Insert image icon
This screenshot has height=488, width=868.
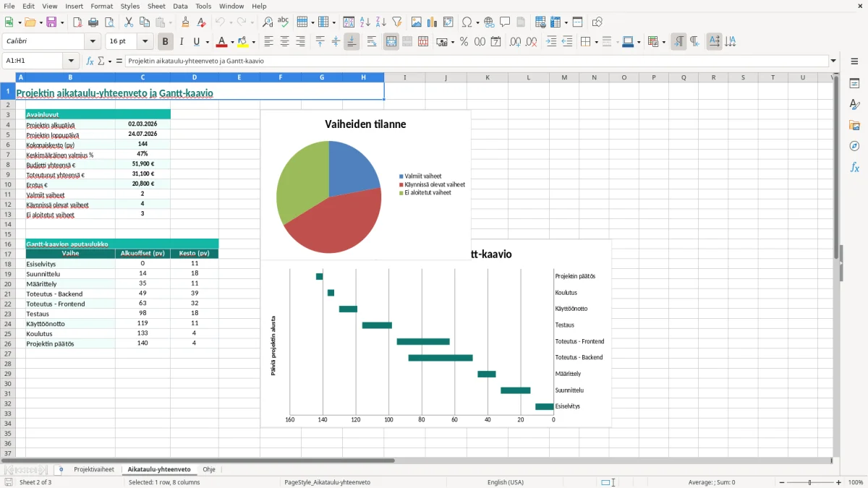pos(416,22)
